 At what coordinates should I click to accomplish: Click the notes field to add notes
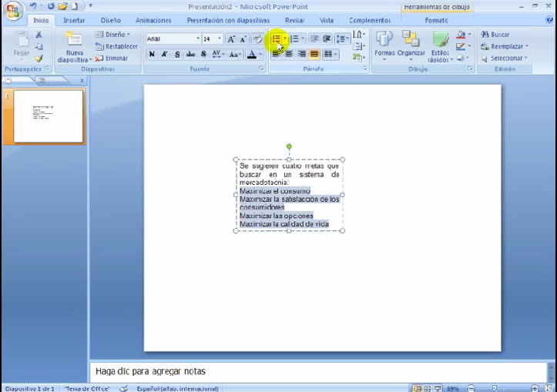(308, 371)
